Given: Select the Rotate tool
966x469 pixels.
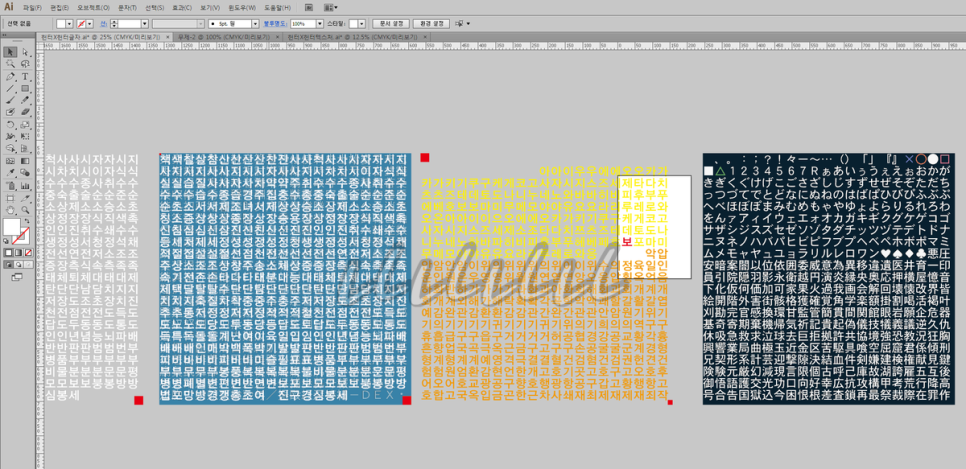Looking at the screenshot, I should (10, 125).
